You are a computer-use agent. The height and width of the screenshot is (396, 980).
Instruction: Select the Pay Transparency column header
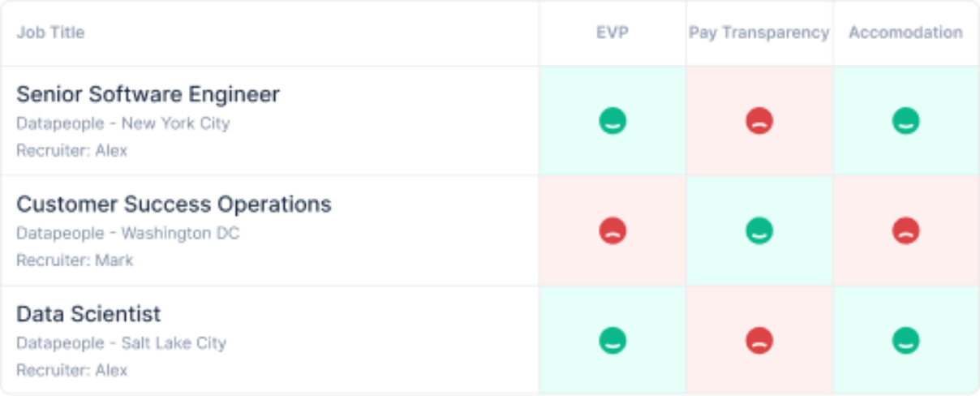759,33
